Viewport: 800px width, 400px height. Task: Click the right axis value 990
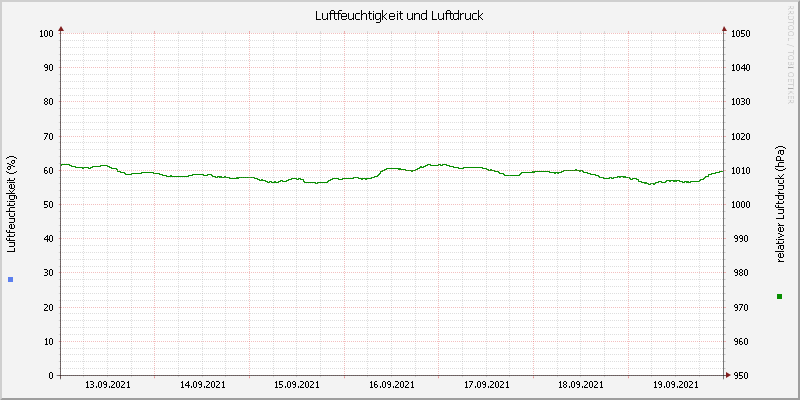[x=739, y=239]
